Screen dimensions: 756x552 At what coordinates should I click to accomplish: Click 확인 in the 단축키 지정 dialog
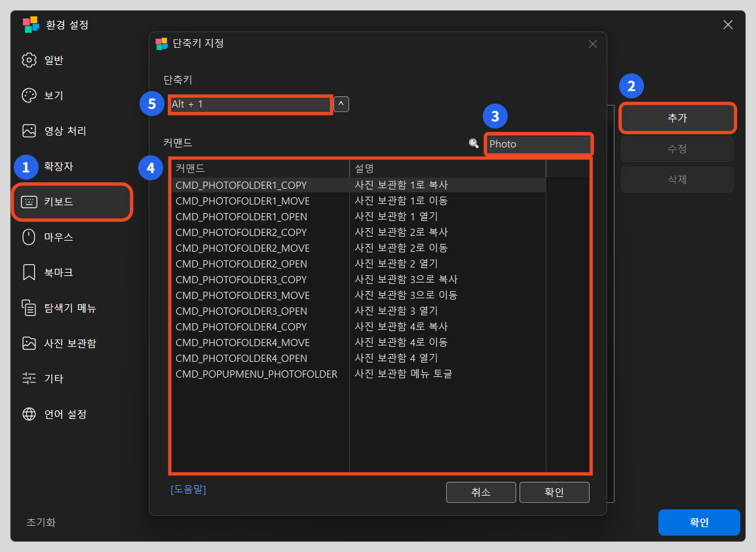click(x=554, y=492)
